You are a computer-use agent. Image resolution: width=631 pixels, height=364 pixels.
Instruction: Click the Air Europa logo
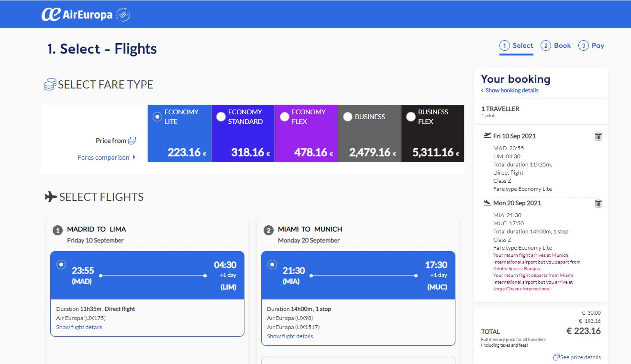coord(77,15)
